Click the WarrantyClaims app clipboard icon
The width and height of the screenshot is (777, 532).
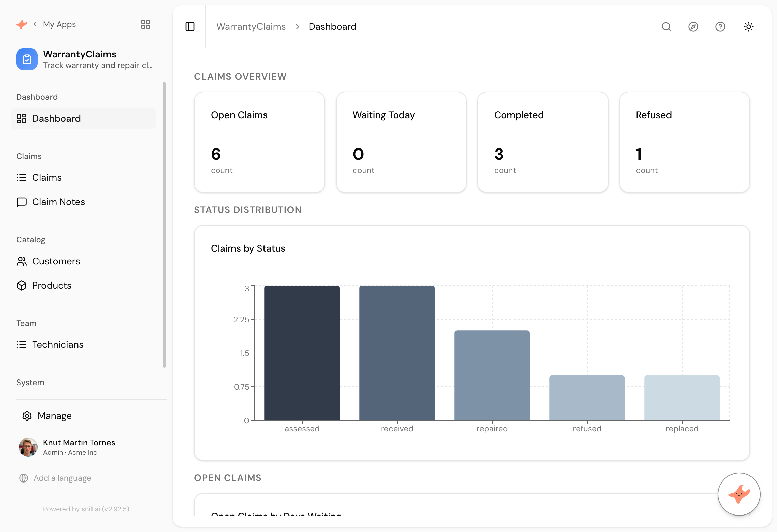27,59
